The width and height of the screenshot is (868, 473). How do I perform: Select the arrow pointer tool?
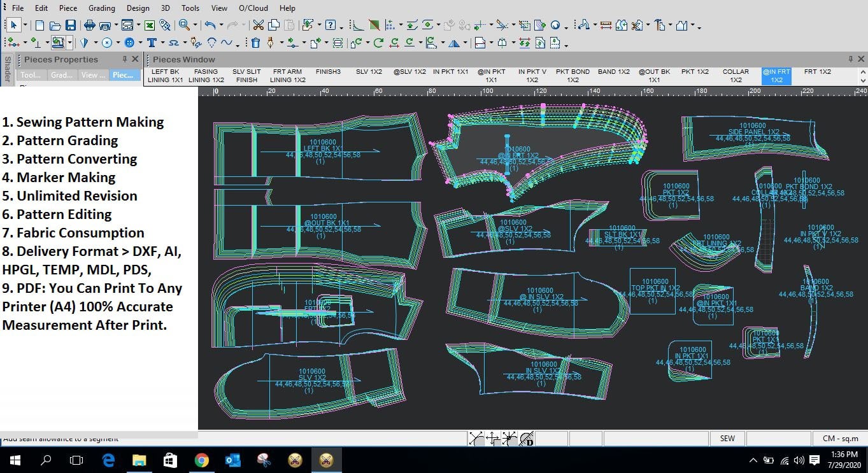tap(13, 25)
